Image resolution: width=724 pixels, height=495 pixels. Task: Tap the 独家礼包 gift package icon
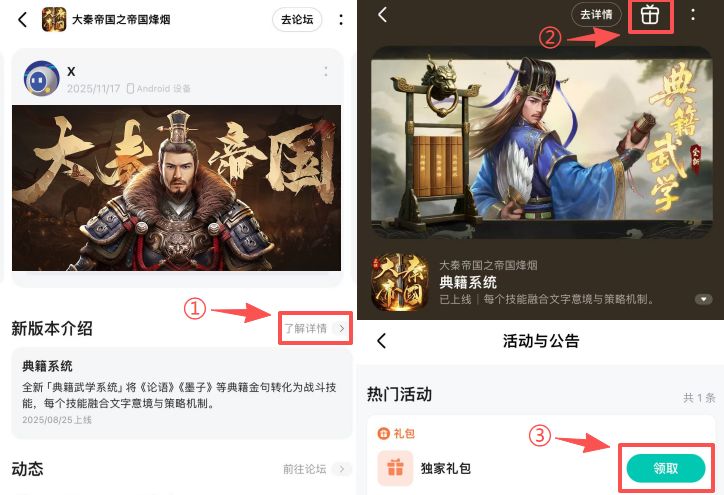tap(395, 468)
